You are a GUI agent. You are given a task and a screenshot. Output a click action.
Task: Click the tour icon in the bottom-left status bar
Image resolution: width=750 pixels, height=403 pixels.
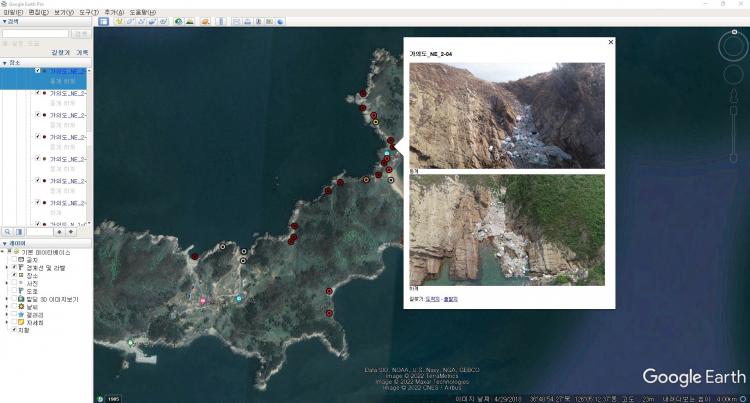[x=100, y=399]
